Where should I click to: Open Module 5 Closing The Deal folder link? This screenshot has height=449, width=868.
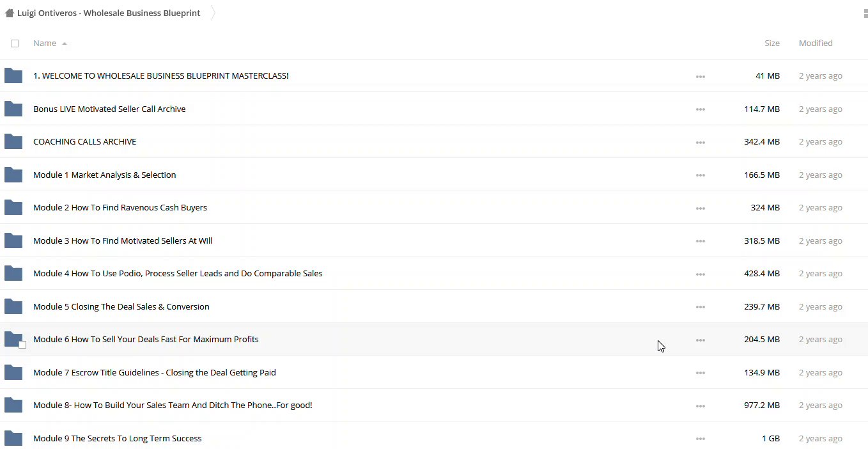(121, 306)
